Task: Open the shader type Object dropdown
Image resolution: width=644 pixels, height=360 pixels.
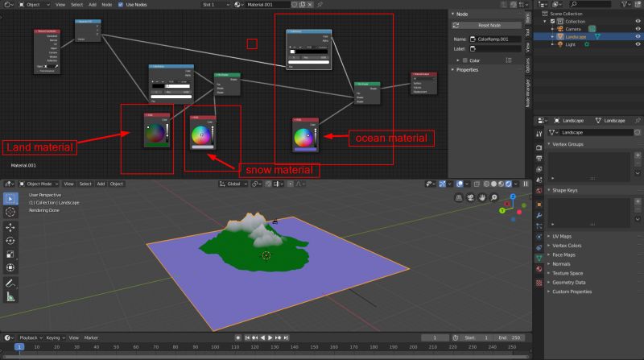Action: coord(34,5)
